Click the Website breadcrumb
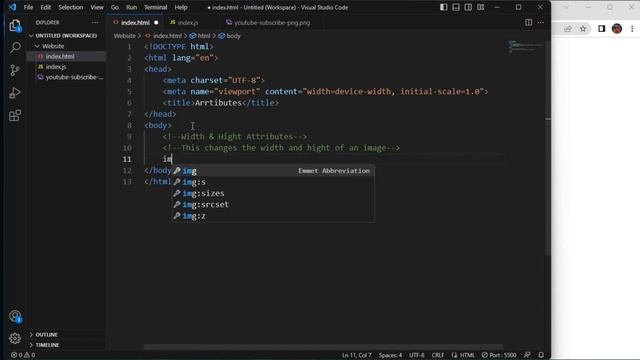Screen dimensions: 640x360 point(124,36)
